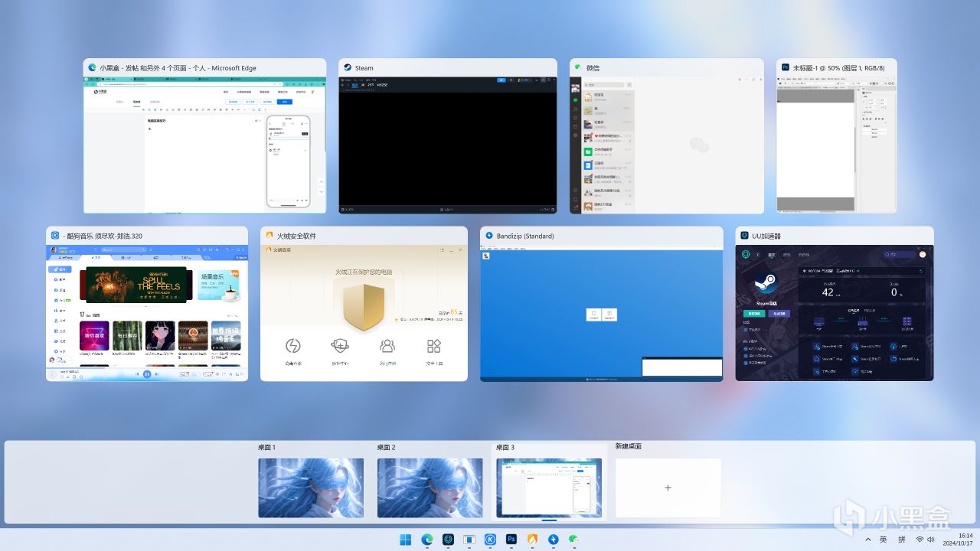This screenshot has width=980, height=551.
Task: Click the Microsoft Edge taskbar icon
Action: click(x=426, y=540)
